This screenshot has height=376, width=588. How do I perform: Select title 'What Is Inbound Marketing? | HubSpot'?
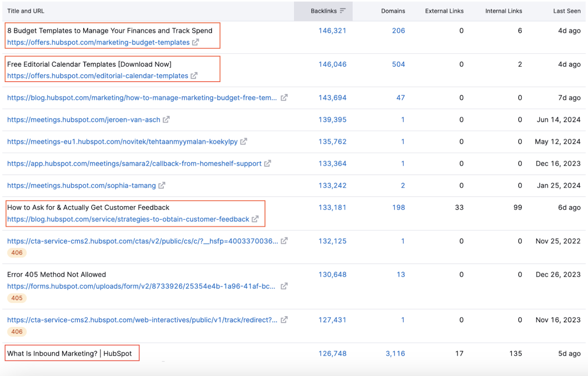69,353
